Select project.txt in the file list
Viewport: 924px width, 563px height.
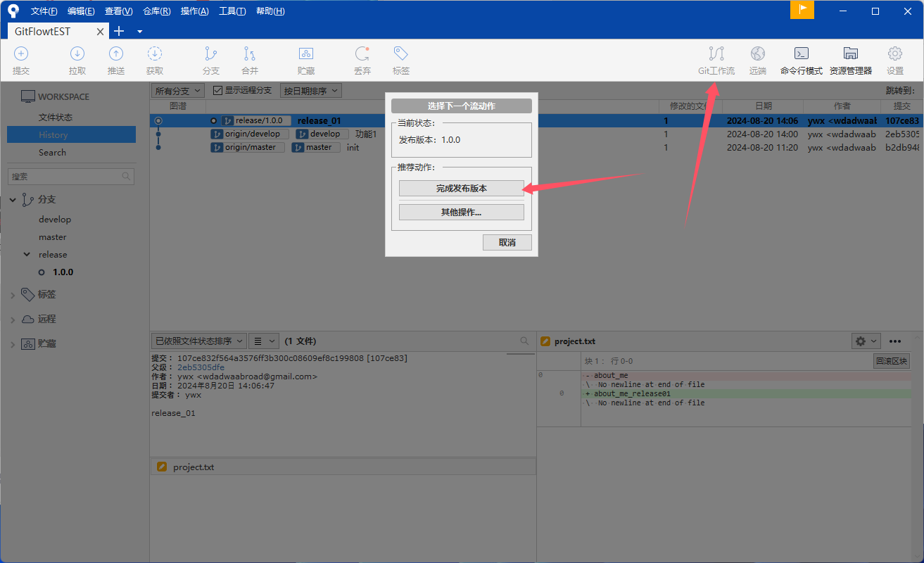[343, 467]
